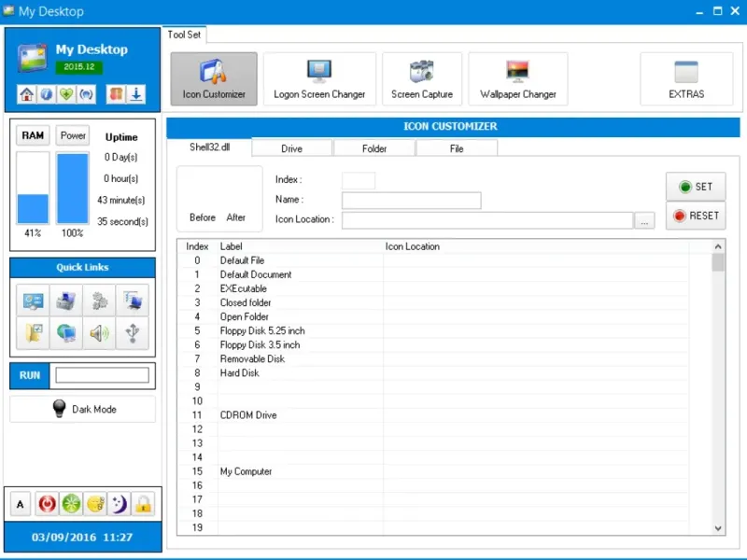The image size is (747, 560).
Task: Click the download arrow icon
Action: click(136, 94)
